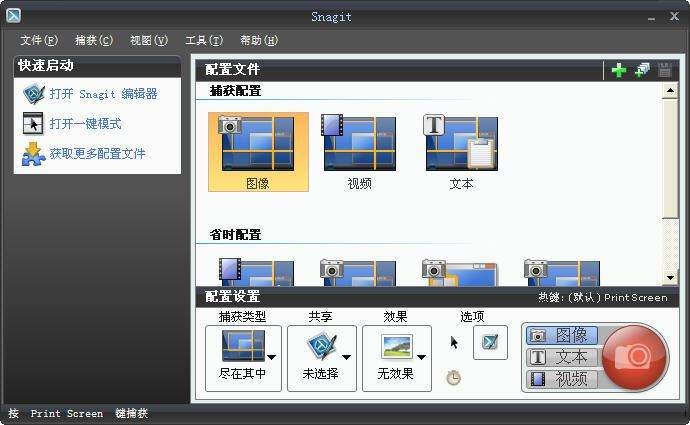This screenshot has width=690, height=425.
Task: Select the 文本 capture profile
Action: [461, 152]
